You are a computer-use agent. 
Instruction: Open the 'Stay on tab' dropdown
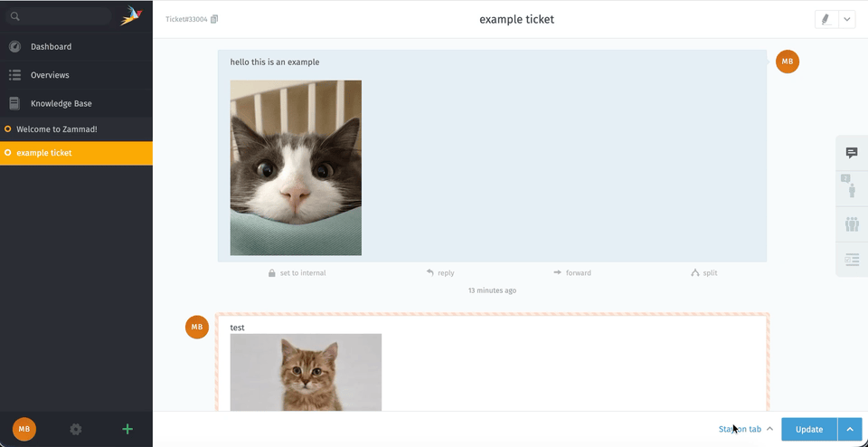point(745,429)
